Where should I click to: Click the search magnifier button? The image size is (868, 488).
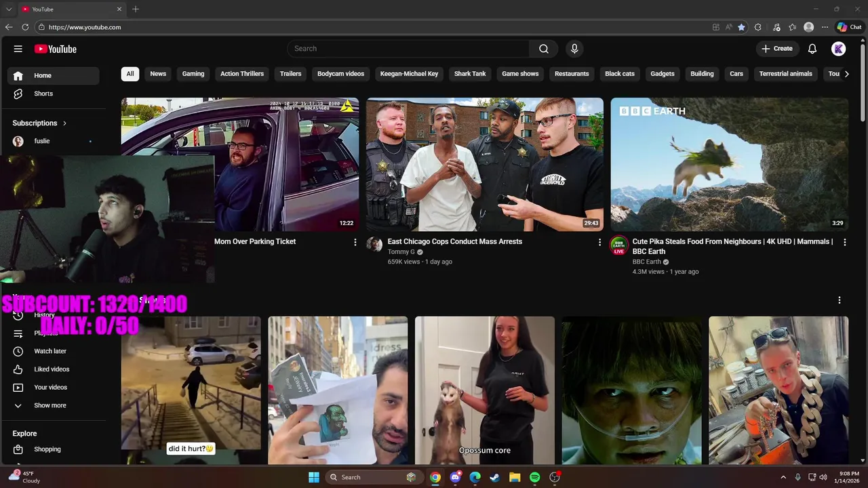pos(544,49)
